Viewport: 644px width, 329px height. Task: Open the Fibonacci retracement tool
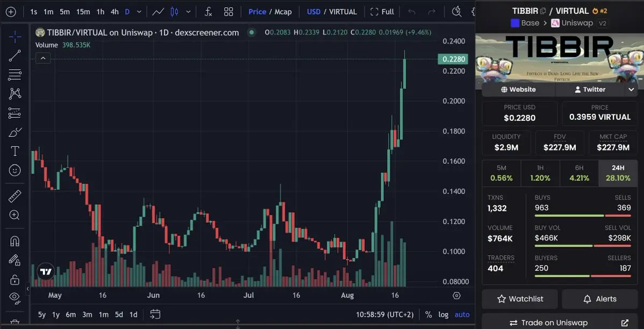[x=15, y=74]
